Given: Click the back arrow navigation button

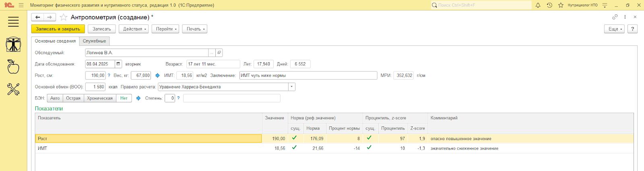Looking at the screenshot, I should 37,17.
